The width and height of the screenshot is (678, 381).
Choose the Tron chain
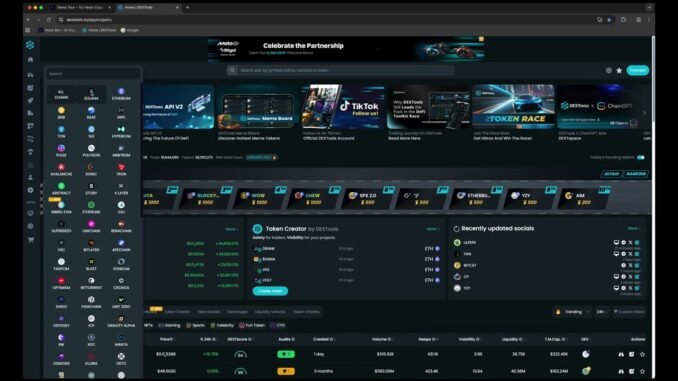click(x=121, y=170)
